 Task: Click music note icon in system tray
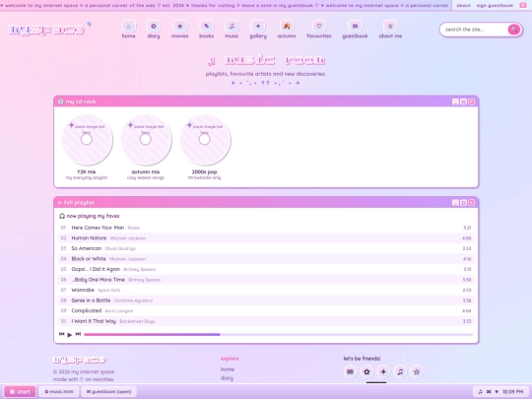pos(480,392)
